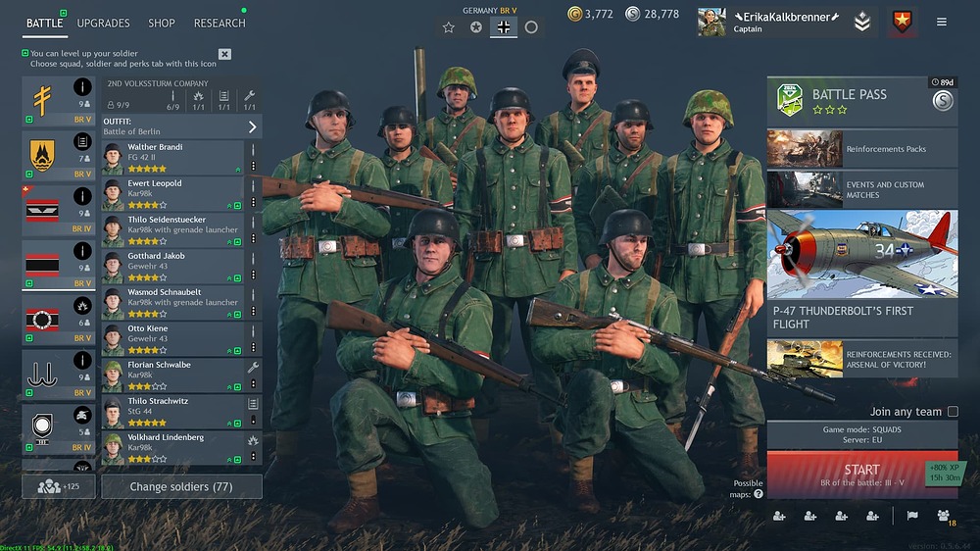980x551 pixels.
Task: Click Change soldiers (77) button
Action: click(x=181, y=486)
